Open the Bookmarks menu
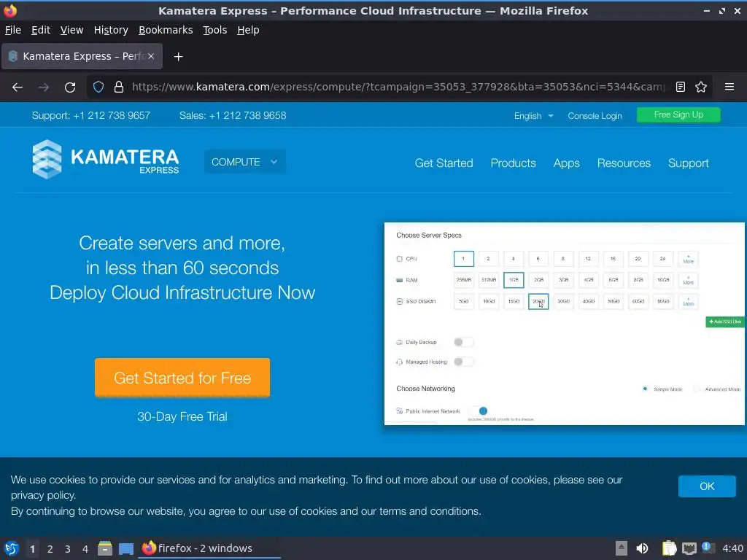This screenshot has width=747, height=560. [x=166, y=30]
